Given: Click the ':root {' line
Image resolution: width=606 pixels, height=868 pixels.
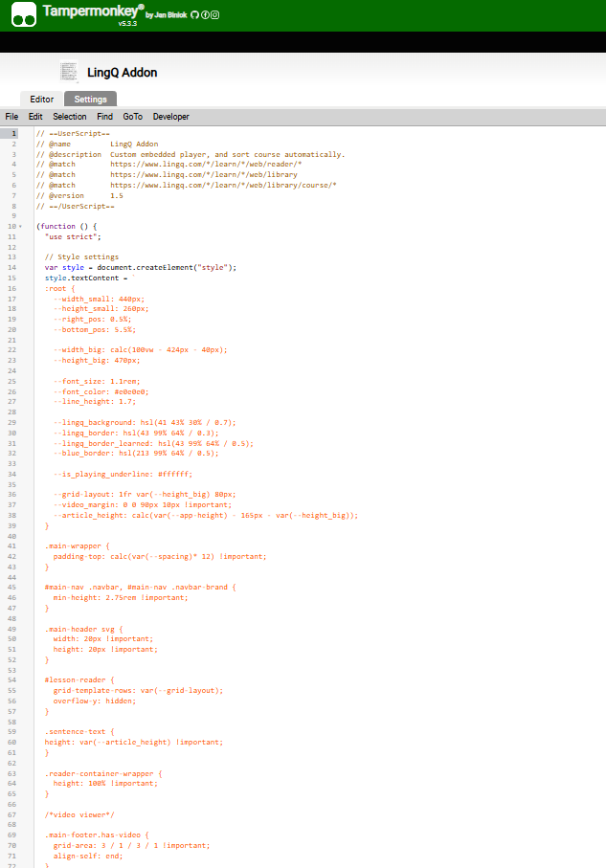Looking at the screenshot, I should pos(59,288).
